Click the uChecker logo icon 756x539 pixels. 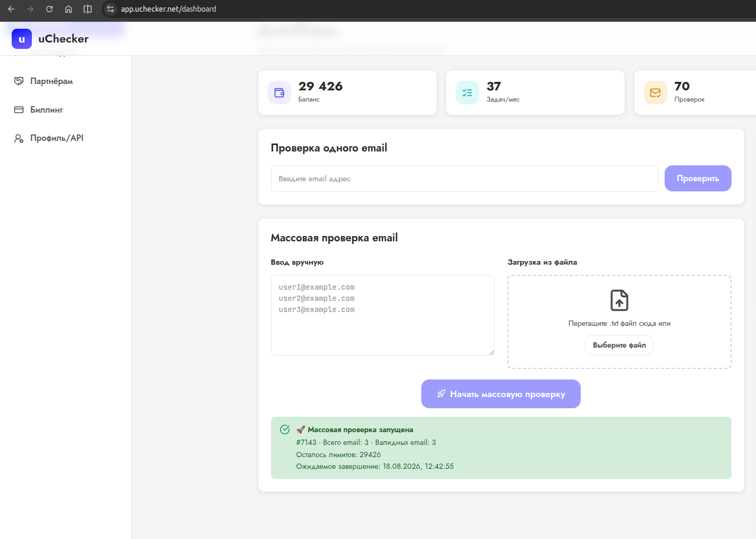[22, 39]
